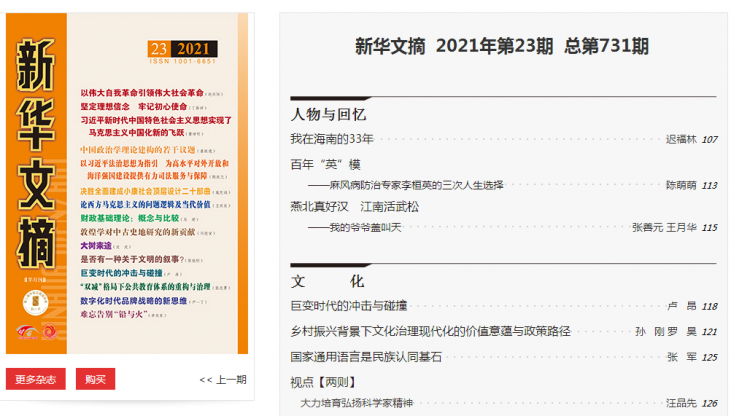This screenshot has width=750, height=416.
Task: Click authors 孙刚 罗昊
Action: (666, 332)
